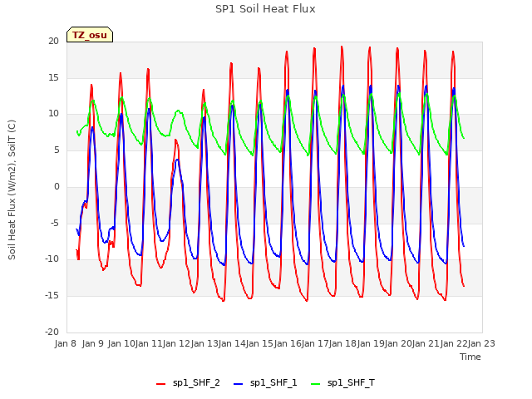Click the Jan 10 x-axis tick label
Viewport: 532px width, 399px height.
coord(121,343)
